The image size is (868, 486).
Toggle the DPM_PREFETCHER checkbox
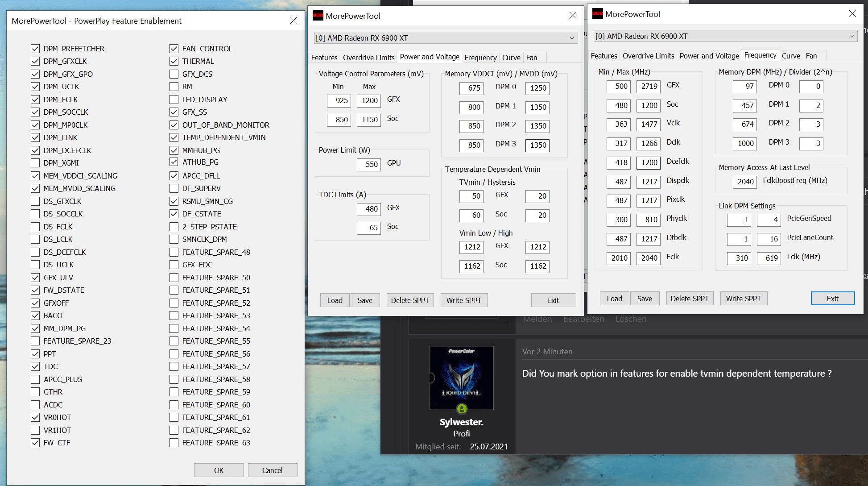click(x=35, y=49)
